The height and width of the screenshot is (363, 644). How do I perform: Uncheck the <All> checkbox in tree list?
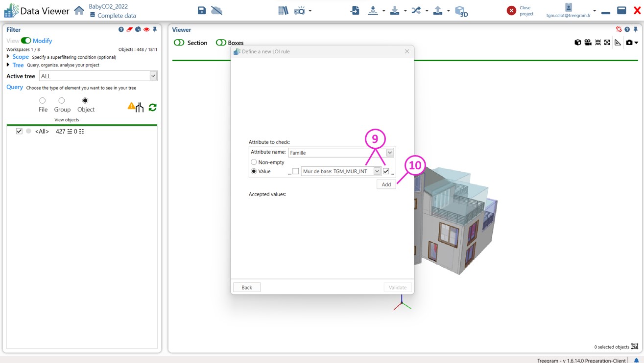tap(19, 131)
